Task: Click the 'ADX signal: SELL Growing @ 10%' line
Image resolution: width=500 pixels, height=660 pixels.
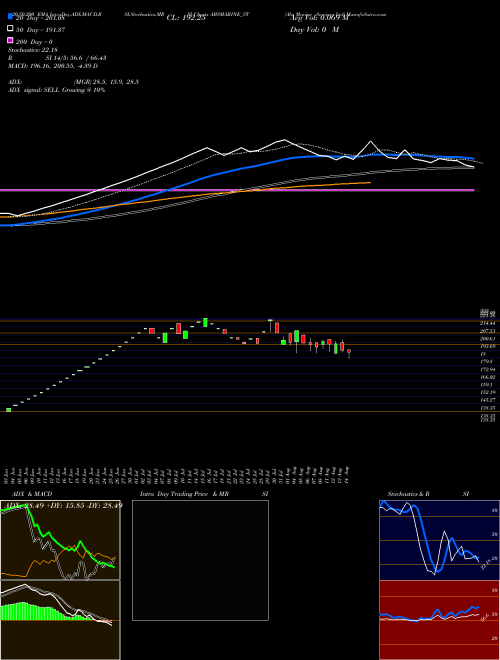Action: [x=56, y=90]
